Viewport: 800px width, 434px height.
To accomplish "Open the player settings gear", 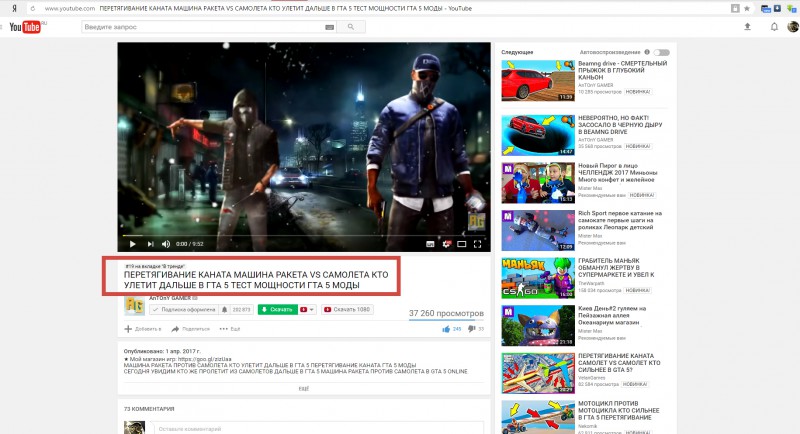I will 446,244.
